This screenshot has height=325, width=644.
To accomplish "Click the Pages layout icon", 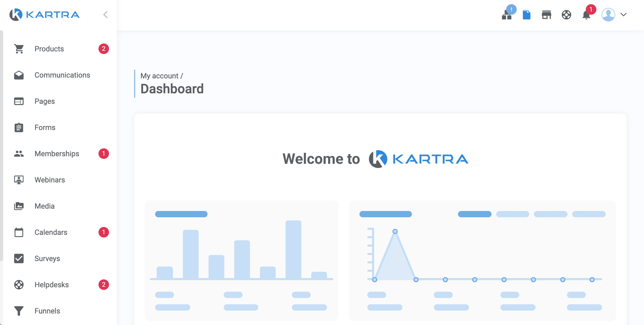I will tap(19, 101).
